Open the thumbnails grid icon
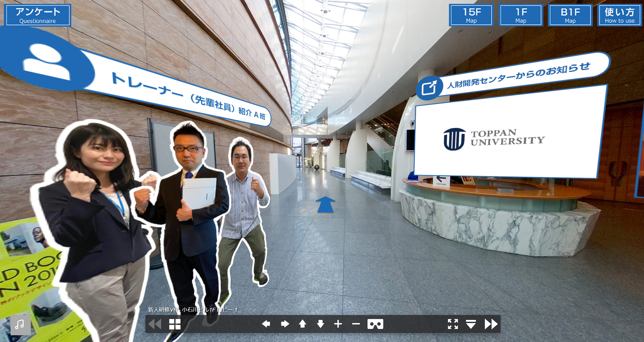Viewport: 644px width, 342px height. coord(175,324)
